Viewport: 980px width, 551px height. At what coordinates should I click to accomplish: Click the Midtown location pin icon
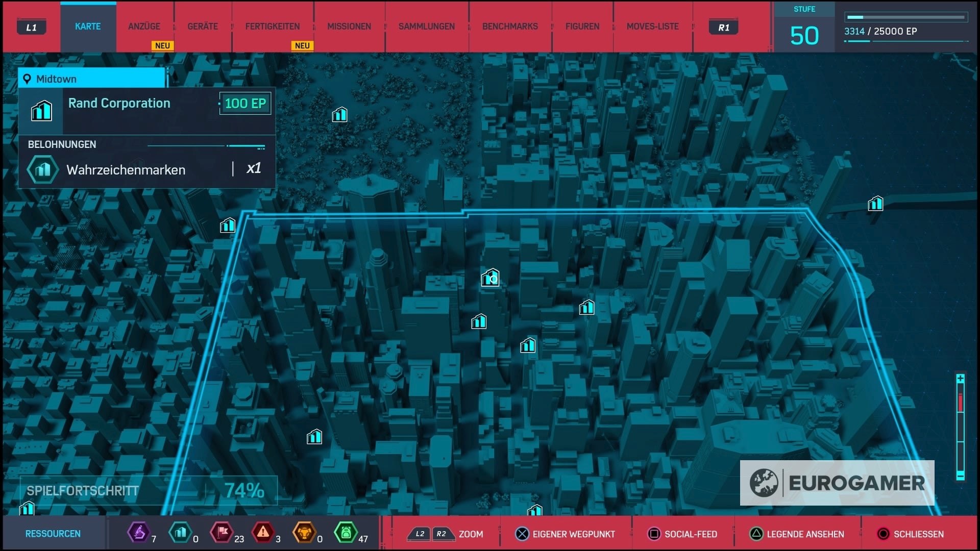coord(27,79)
